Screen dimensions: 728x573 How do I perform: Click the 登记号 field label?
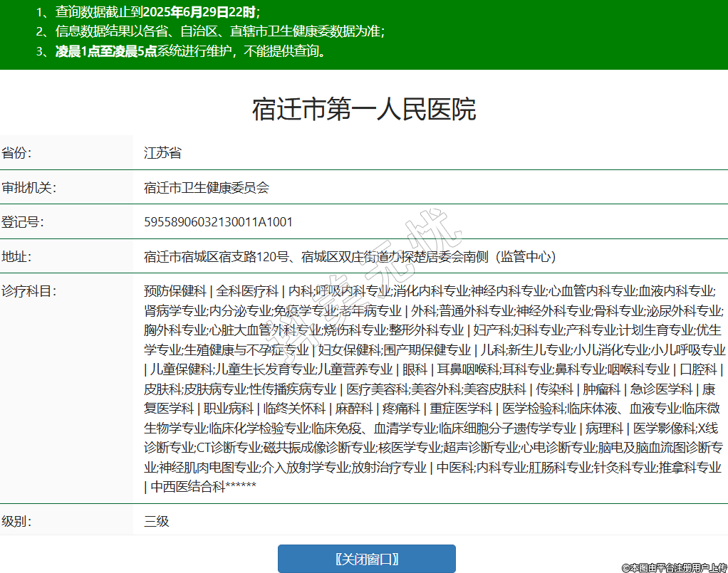(22, 222)
